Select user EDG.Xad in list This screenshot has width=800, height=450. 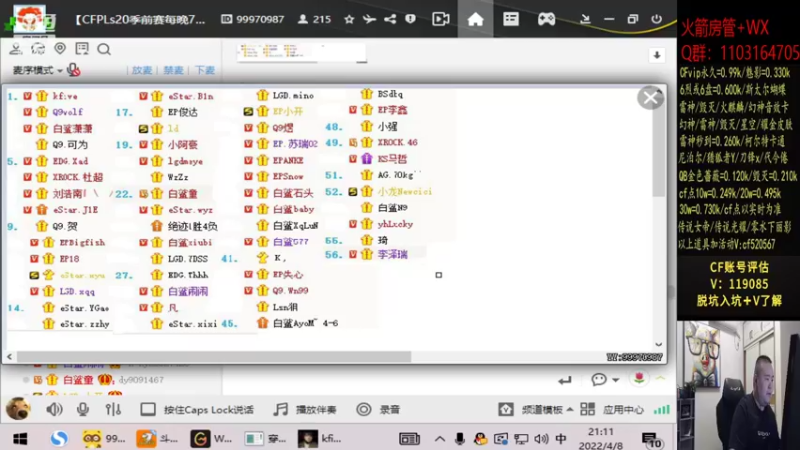(70, 161)
